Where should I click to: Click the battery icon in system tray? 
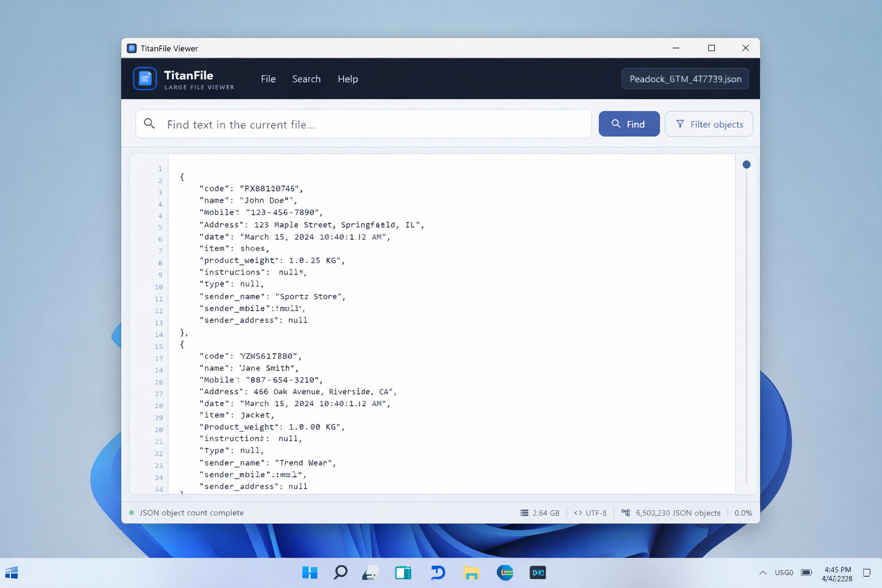pos(806,572)
